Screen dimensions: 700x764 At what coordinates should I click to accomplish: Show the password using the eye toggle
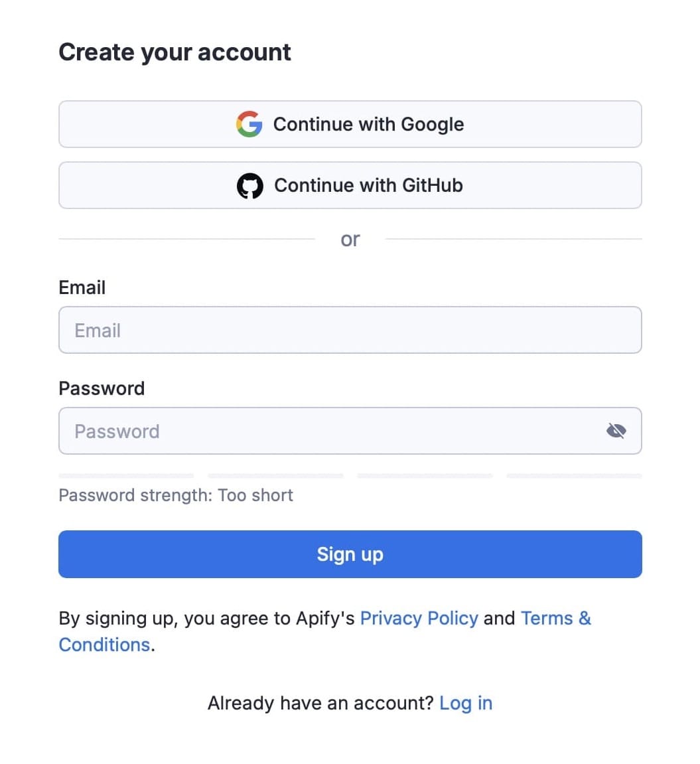point(616,430)
